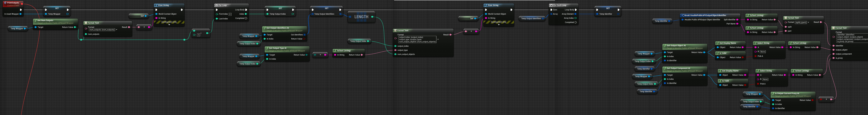Click the num_output_objects pin on Format Text

395,54
